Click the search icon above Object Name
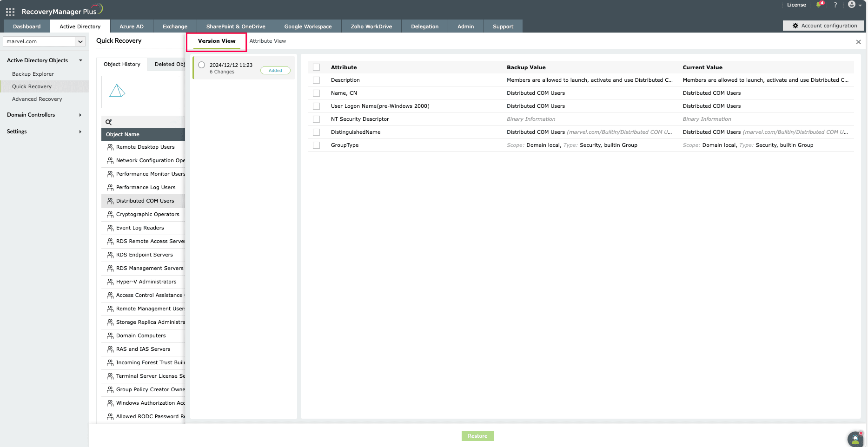Screen dimensions: 868x447 pos(108,122)
